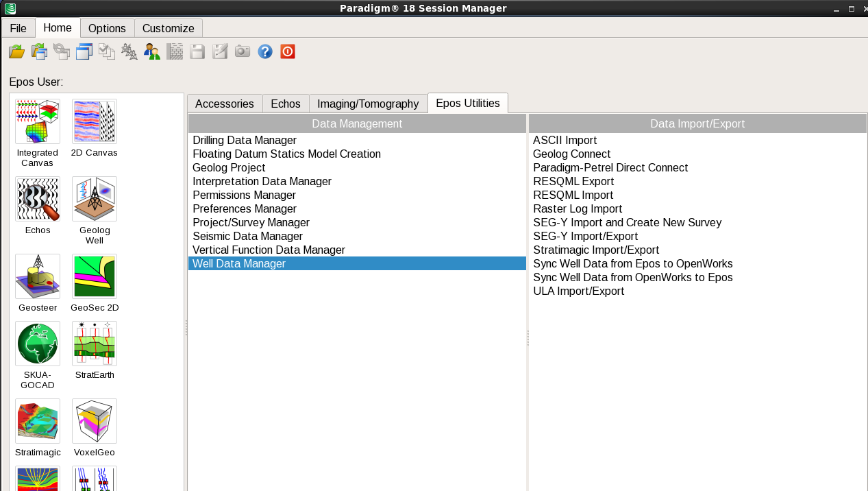868x491 pixels.
Task: Open the Accessories tab
Action: 225,104
